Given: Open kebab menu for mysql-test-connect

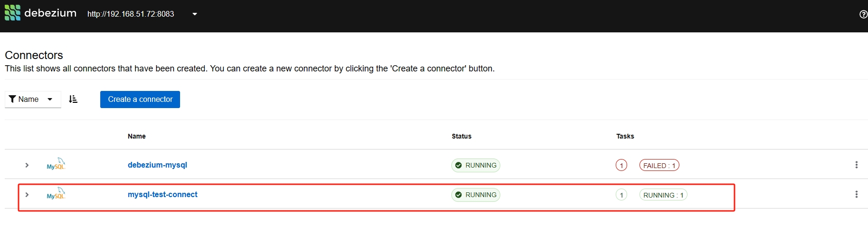Looking at the screenshot, I should 856,194.
